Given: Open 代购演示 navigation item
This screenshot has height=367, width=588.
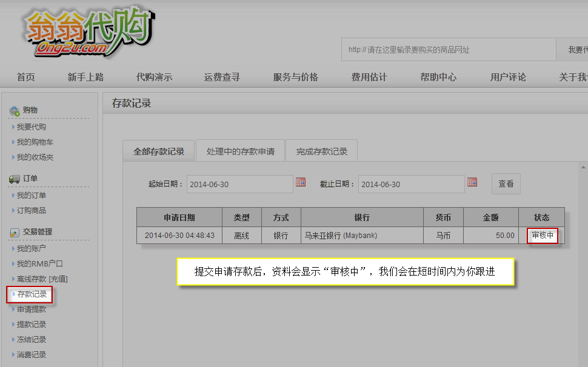Looking at the screenshot, I should (154, 77).
